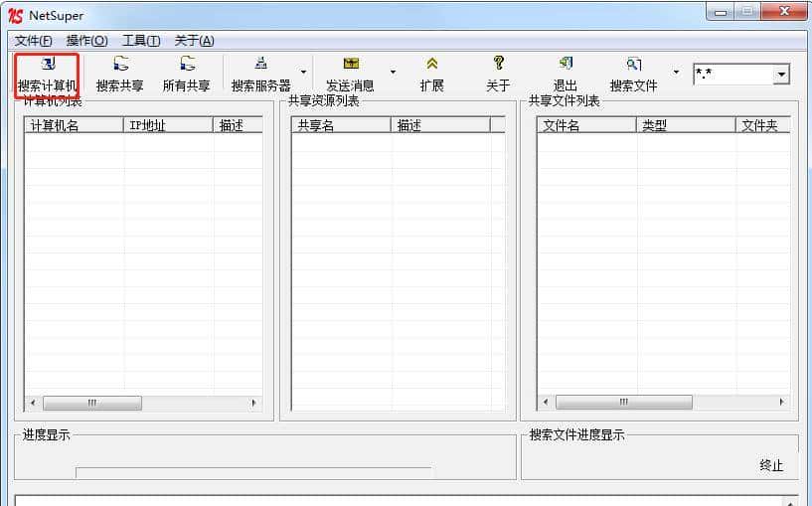Click the 搜索文件 toolbar icon
This screenshot has width=812, height=506.
point(634,64)
